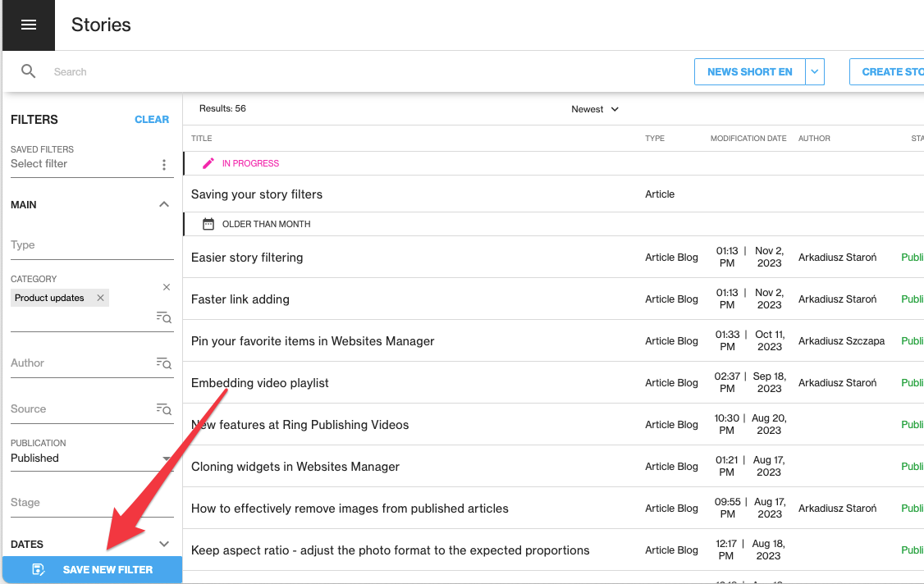Click the Type filter field
This screenshot has height=584, width=924.
(x=90, y=245)
